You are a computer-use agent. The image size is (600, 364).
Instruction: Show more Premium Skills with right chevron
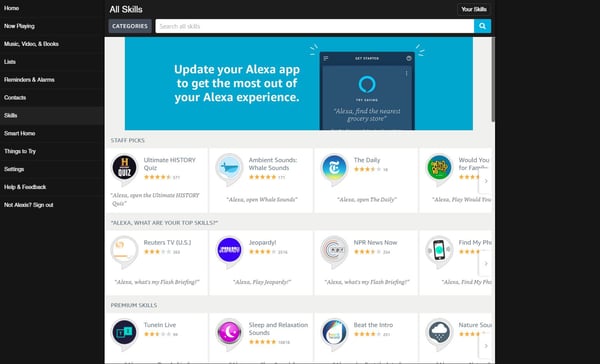click(486, 346)
